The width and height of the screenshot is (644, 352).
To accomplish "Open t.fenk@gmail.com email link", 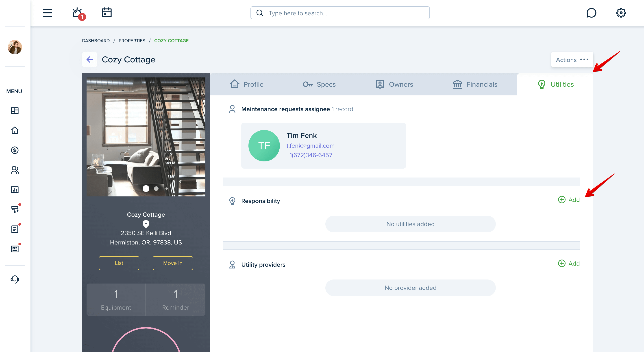I will click(310, 145).
